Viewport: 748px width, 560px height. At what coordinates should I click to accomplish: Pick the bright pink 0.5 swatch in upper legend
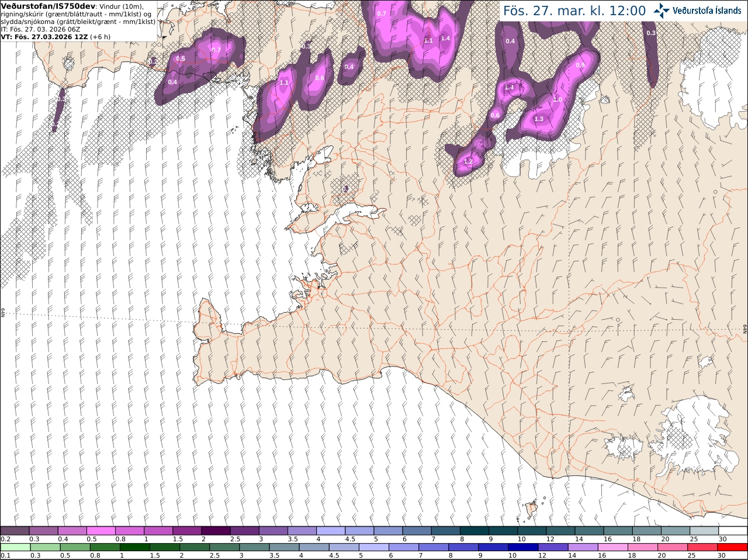click(101, 531)
